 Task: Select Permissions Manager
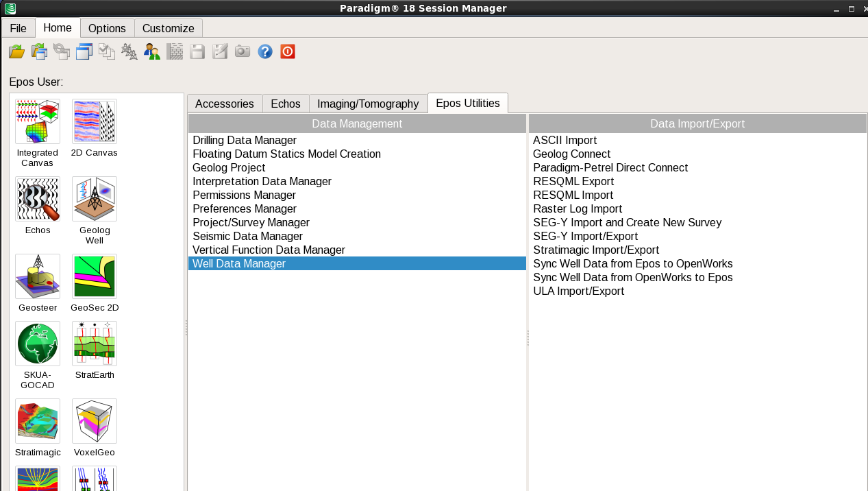coord(357,195)
